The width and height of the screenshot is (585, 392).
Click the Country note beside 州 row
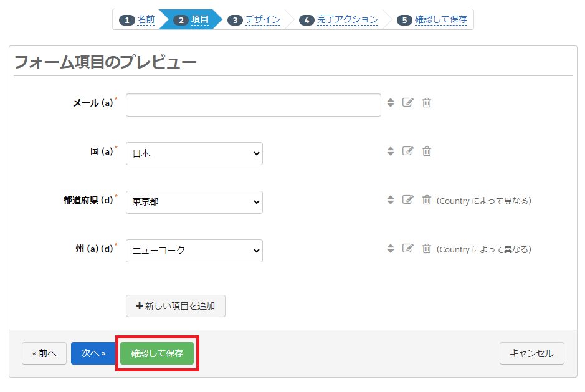[484, 249]
